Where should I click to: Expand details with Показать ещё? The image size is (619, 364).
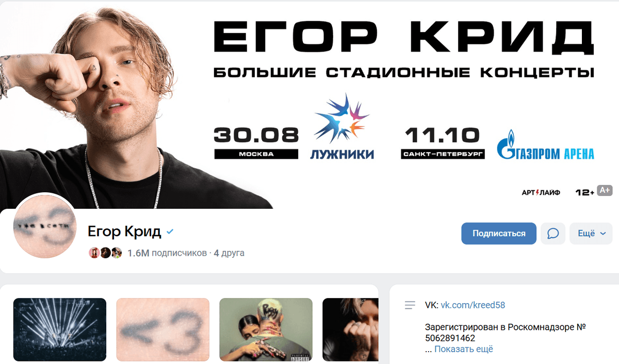(463, 349)
